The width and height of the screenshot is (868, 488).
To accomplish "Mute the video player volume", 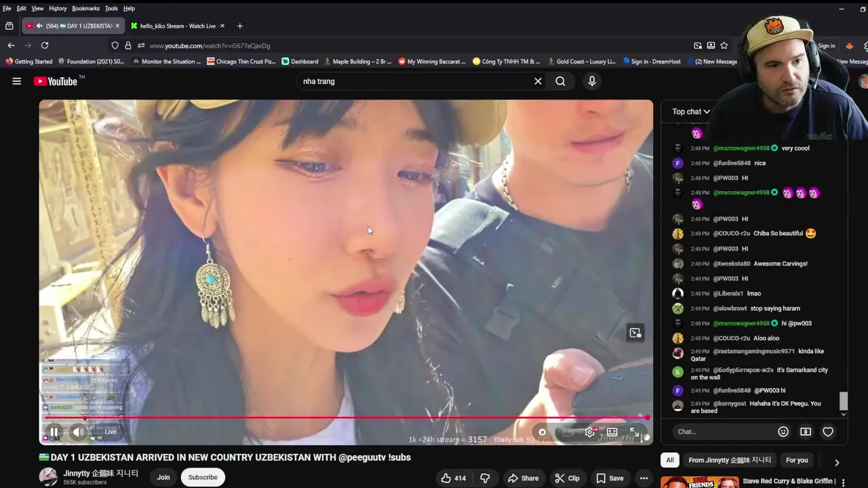I will tap(79, 432).
